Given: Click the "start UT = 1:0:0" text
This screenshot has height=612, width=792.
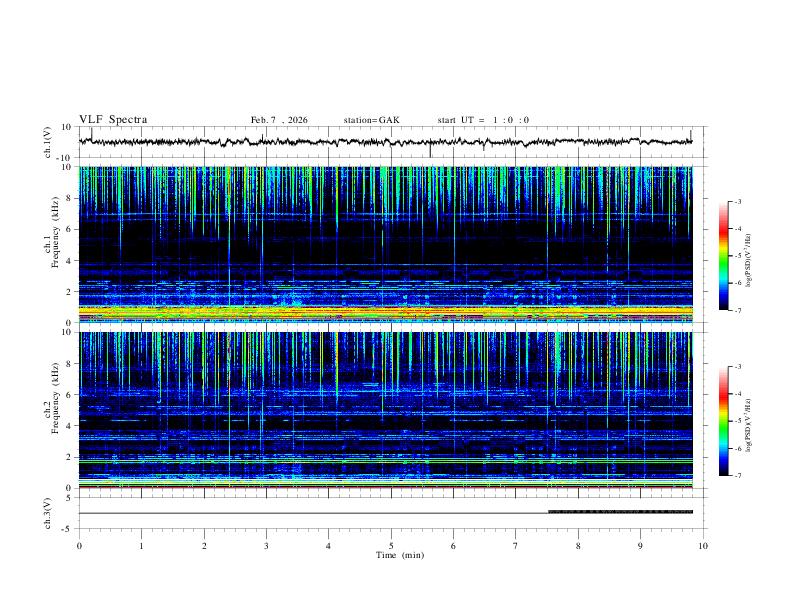Looking at the screenshot, I should click(x=483, y=120).
